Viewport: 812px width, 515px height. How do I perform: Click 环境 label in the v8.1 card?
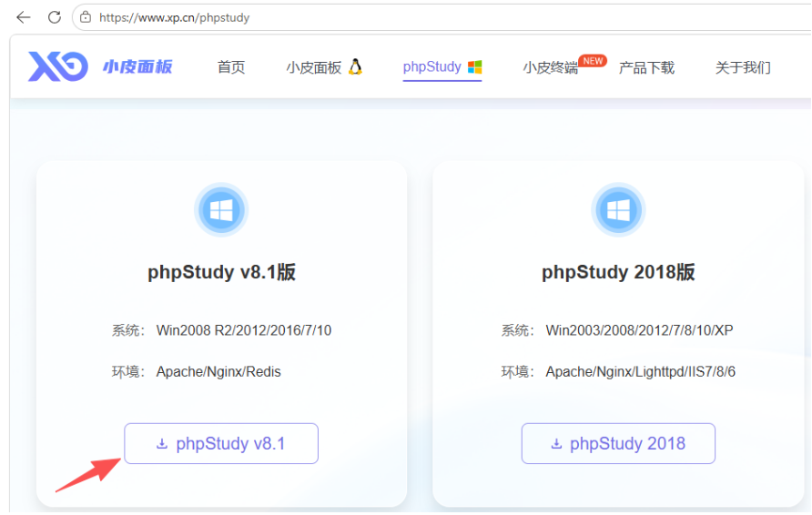tap(128, 371)
